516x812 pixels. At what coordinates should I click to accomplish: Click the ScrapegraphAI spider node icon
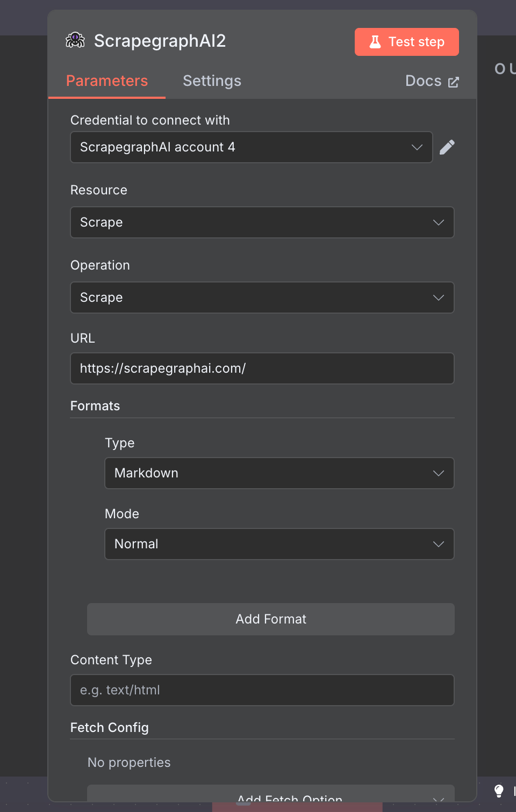75,40
